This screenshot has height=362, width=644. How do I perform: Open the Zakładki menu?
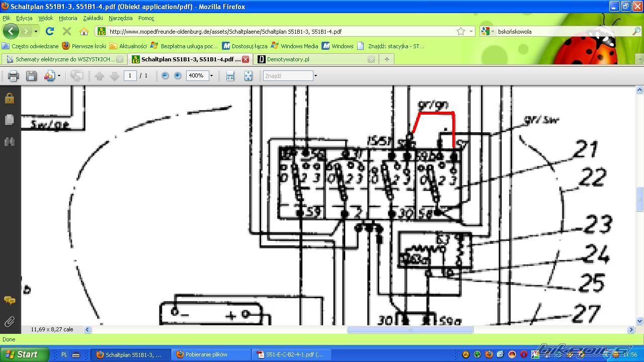(93, 18)
